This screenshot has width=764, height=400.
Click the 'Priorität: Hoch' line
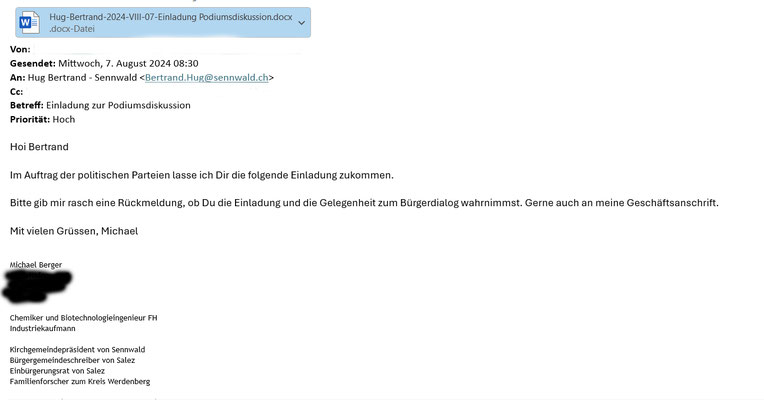click(x=42, y=119)
